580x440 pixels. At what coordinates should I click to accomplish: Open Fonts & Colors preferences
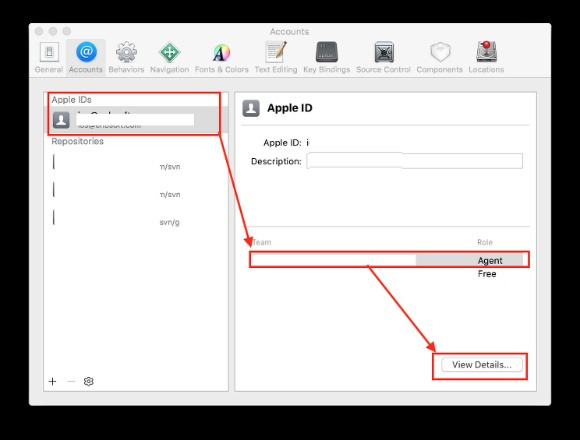tap(222, 58)
